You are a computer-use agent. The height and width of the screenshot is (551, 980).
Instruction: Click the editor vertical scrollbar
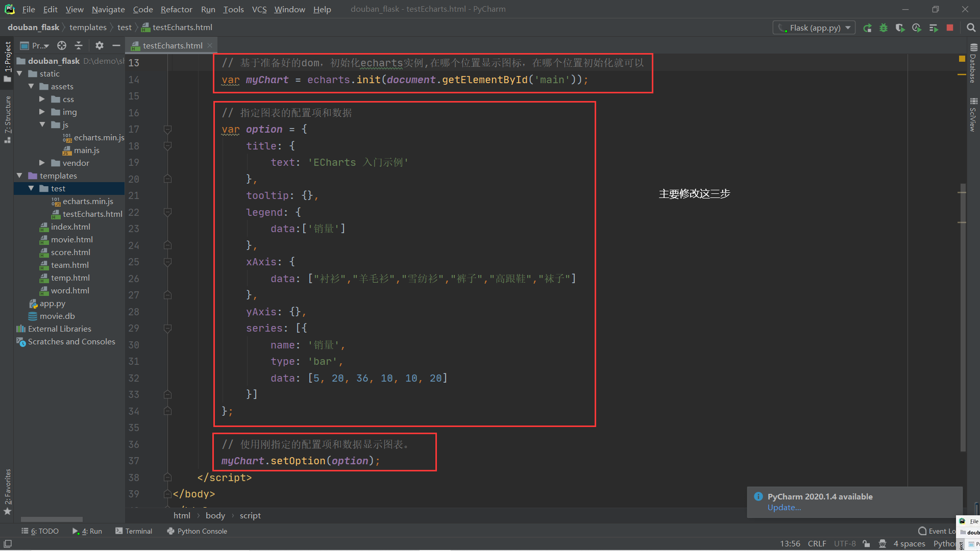(962, 316)
